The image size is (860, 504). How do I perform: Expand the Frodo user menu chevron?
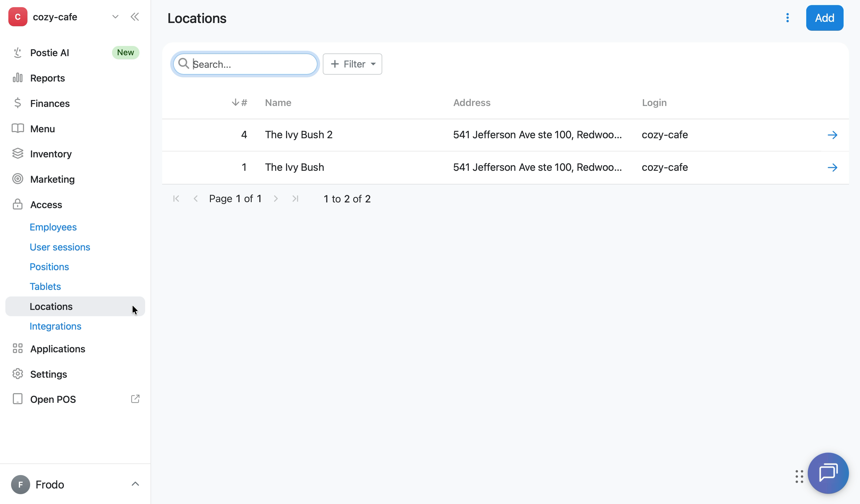[x=136, y=484]
